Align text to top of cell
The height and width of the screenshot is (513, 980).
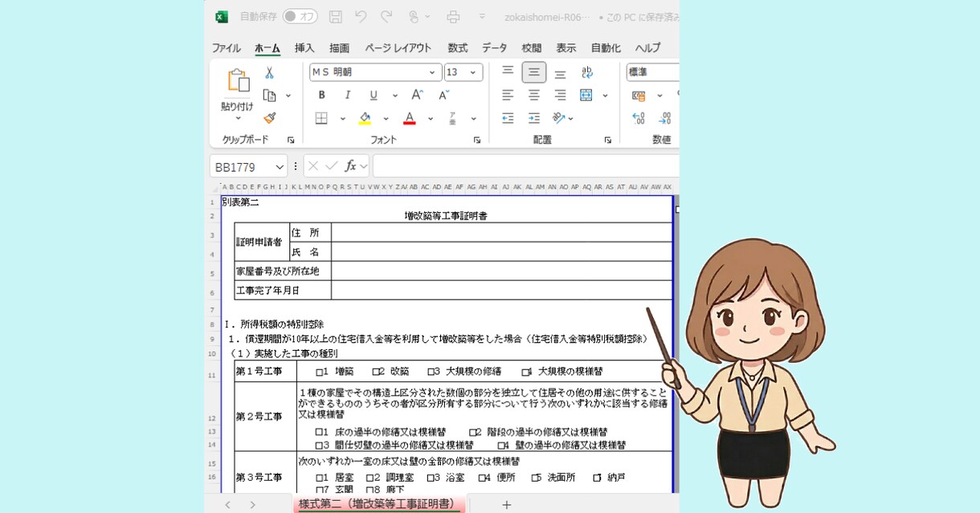pos(508,71)
